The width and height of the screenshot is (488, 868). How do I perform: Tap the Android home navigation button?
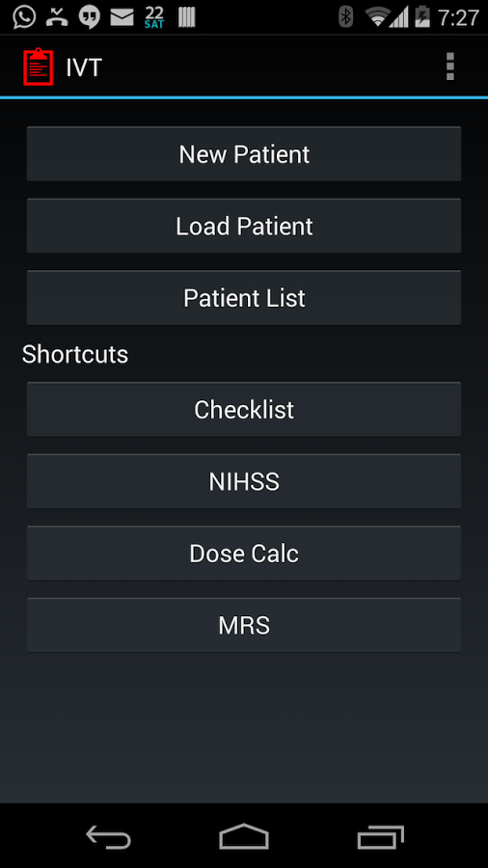(x=244, y=836)
